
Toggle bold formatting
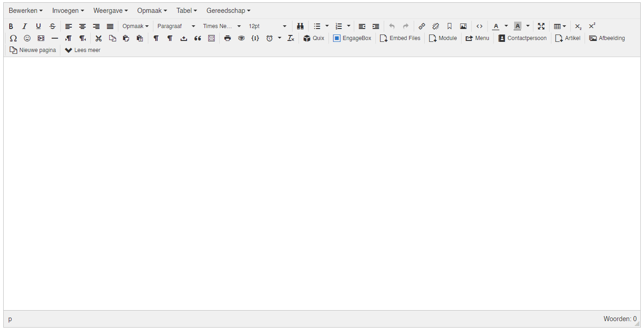[11, 26]
